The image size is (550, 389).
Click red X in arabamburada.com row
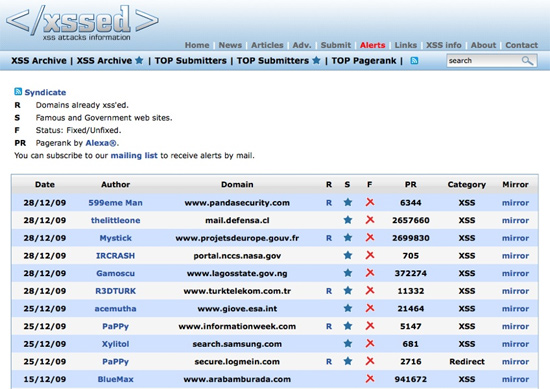(x=370, y=379)
